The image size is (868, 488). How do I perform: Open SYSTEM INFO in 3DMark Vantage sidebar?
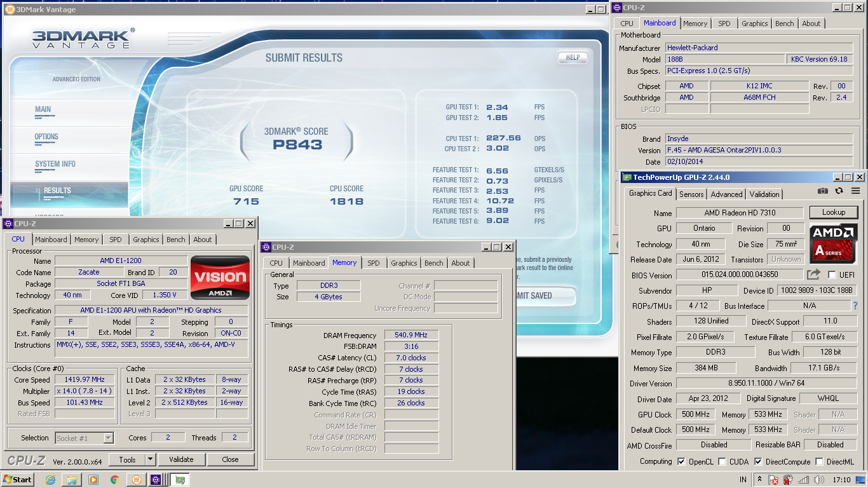point(55,164)
